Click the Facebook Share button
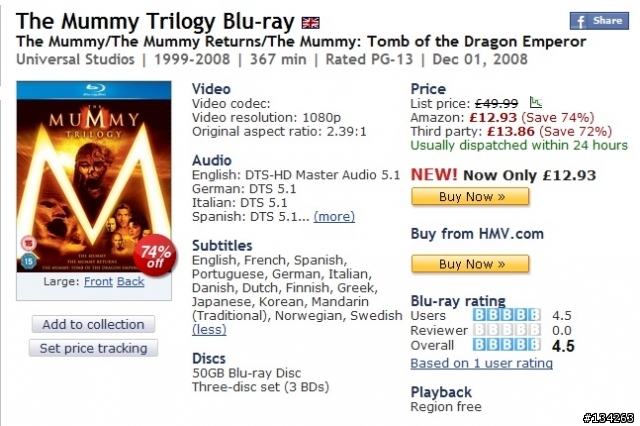The image size is (640, 426). click(x=599, y=21)
